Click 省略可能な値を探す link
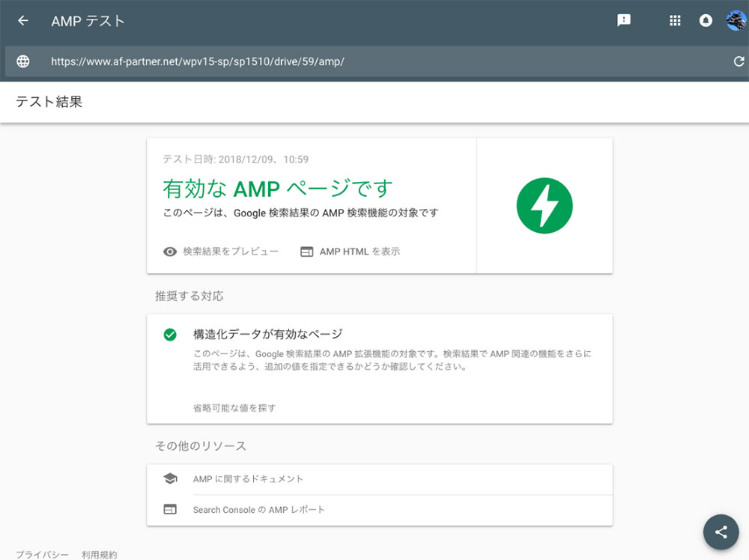Screen dimensions: 749x560 click(x=234, y=408)
